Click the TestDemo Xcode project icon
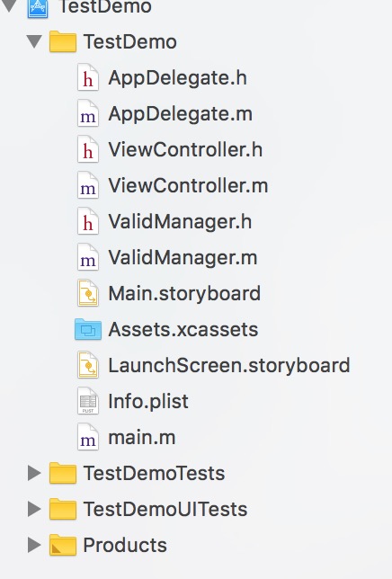The width and height of the screenshot is (392, 579). (x=38, y=7)
